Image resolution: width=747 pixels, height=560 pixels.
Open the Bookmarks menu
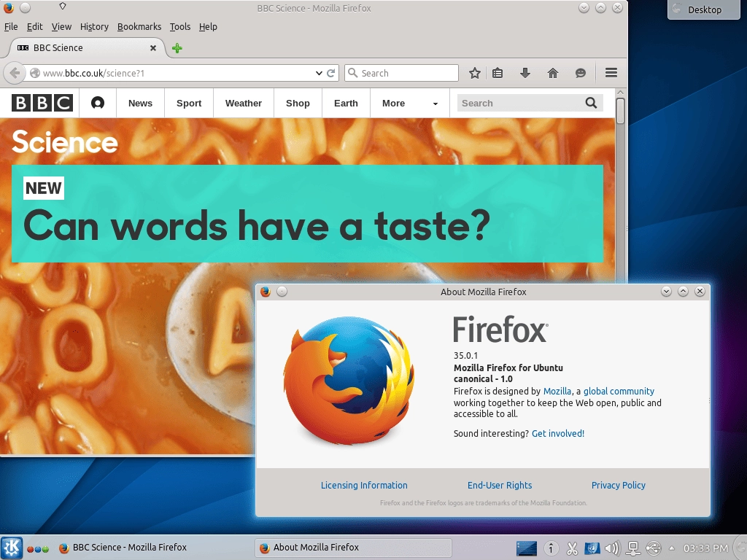click(139, 27)
